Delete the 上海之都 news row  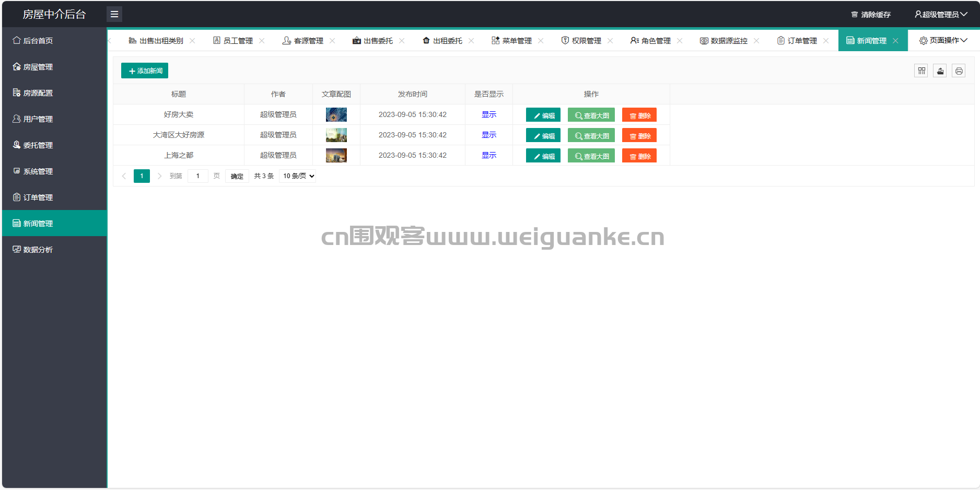(639, 156)
